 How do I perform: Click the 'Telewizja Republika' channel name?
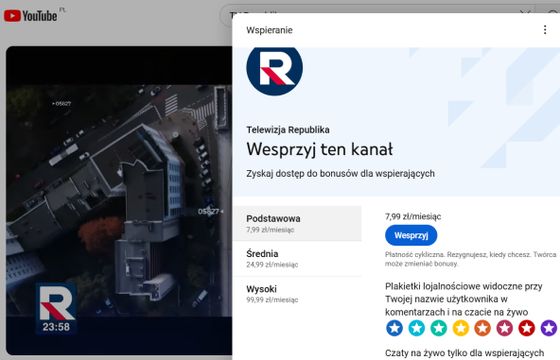(x=288, y=130)
